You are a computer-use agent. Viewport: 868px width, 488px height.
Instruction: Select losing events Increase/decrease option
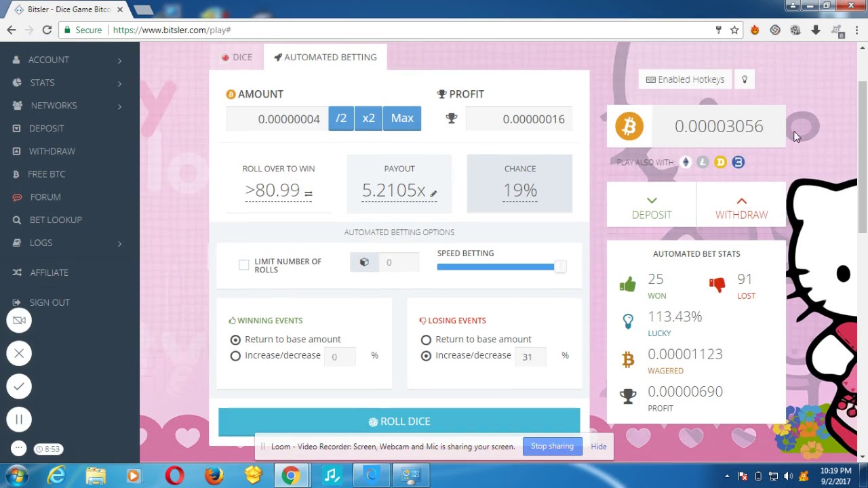tap(426, 356)
